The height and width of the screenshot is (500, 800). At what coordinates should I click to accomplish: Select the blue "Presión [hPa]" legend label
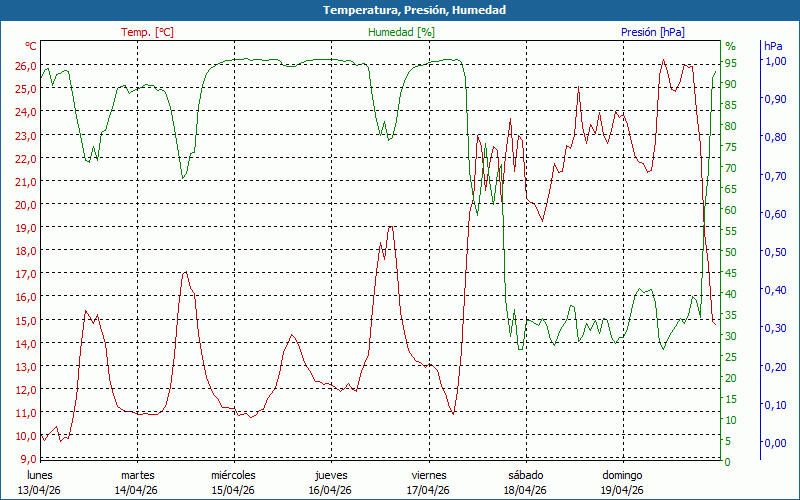pyautogui.click(x=652, y=32)
